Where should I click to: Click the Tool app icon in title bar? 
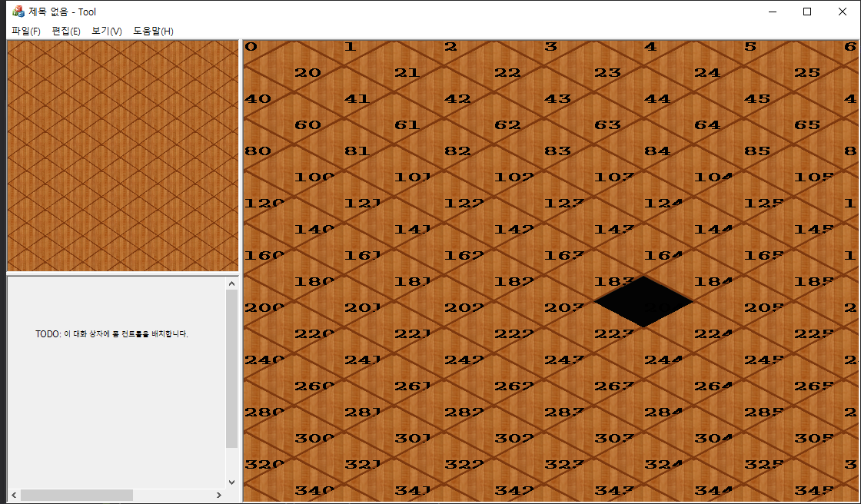(x=18, y=12)
